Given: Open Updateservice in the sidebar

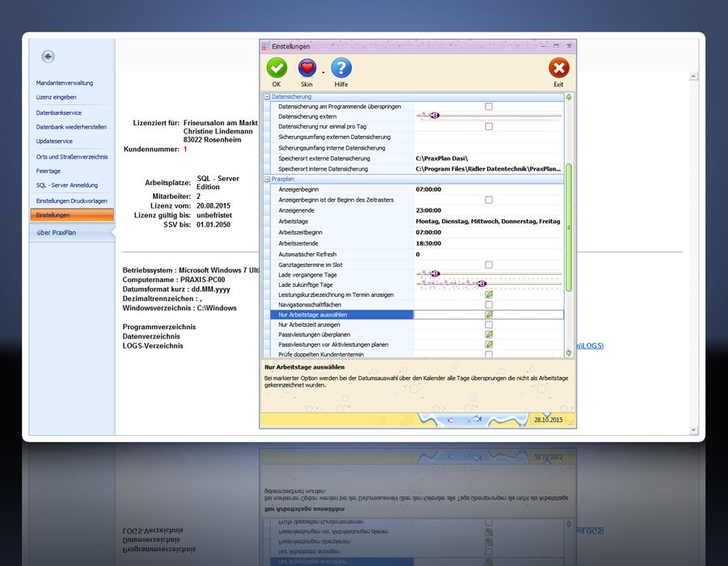Looking at the screenshot, I should click(x=54, y=141).
